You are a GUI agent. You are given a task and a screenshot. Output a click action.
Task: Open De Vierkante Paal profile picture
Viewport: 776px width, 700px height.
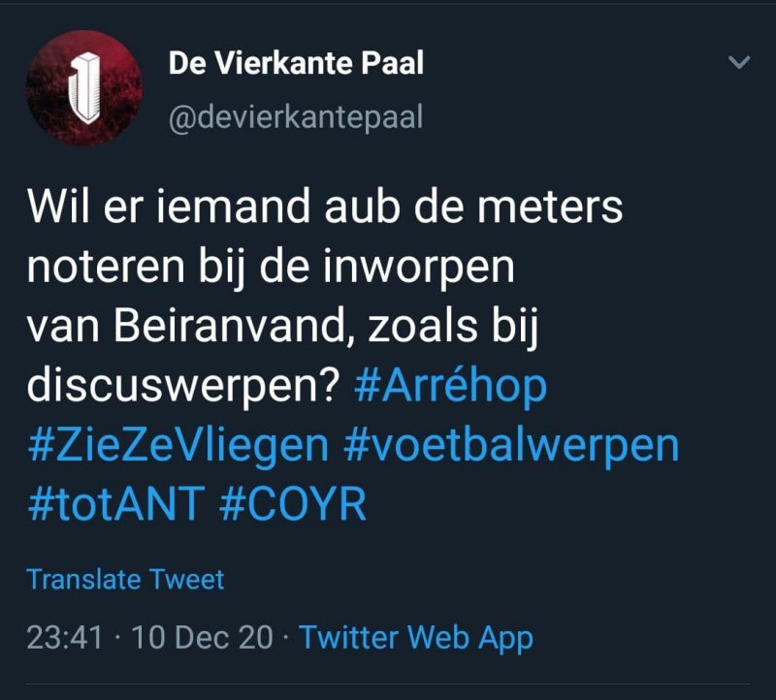tap(83, 89)
